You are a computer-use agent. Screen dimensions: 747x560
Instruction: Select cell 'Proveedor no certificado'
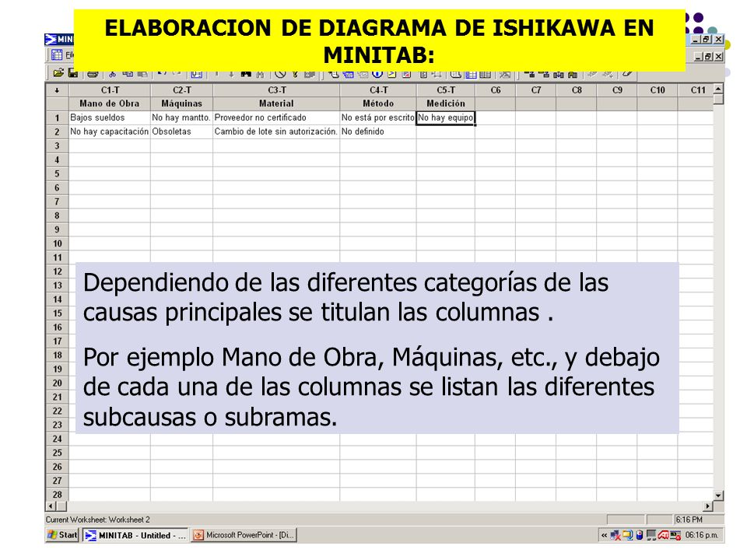pyautogui.click(x=276, y=117)
